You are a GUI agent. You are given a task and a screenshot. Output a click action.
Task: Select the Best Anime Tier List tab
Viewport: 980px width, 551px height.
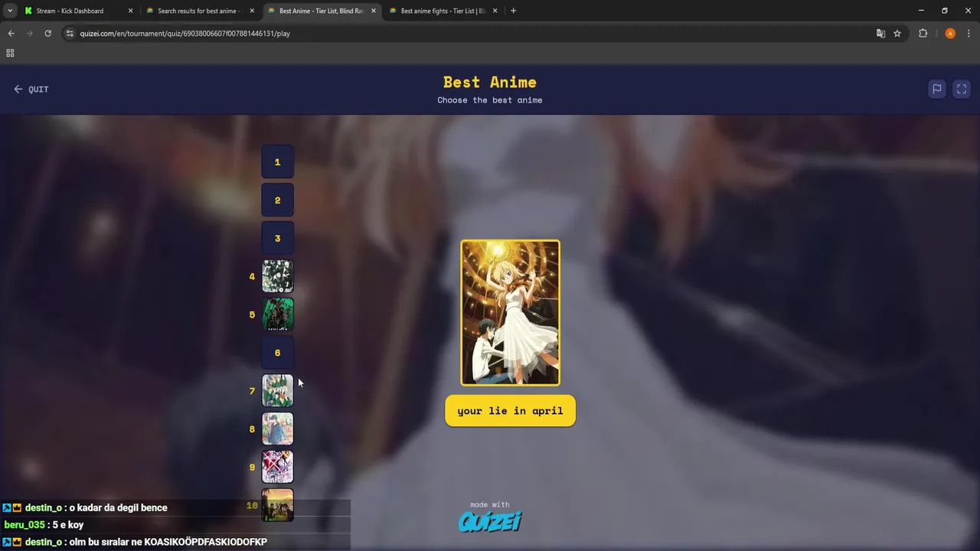321,11
